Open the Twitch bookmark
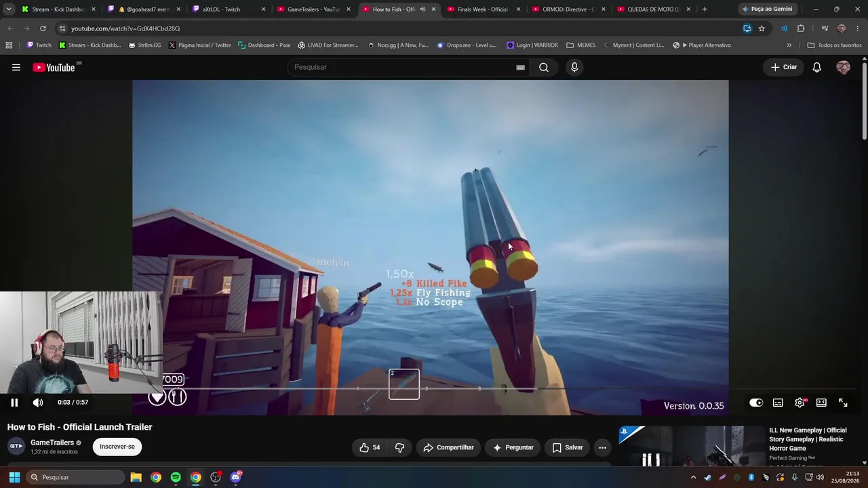This screenshot has height=488, width=868. click(x=39, y=45)
